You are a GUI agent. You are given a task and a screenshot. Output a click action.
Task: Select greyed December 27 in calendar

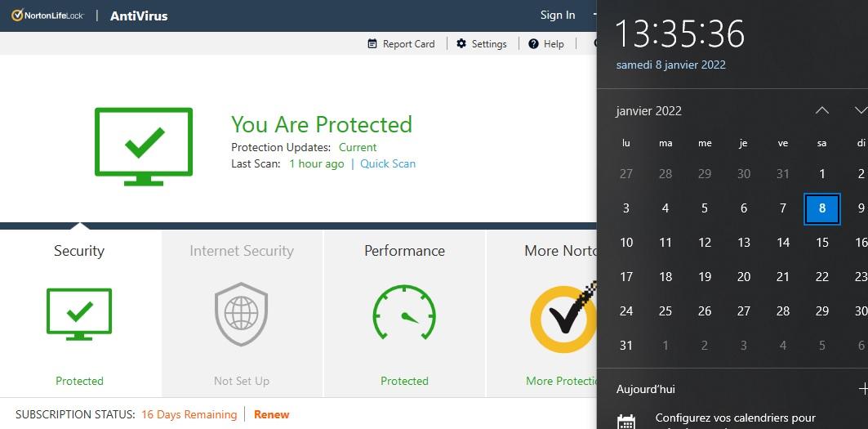626,174
